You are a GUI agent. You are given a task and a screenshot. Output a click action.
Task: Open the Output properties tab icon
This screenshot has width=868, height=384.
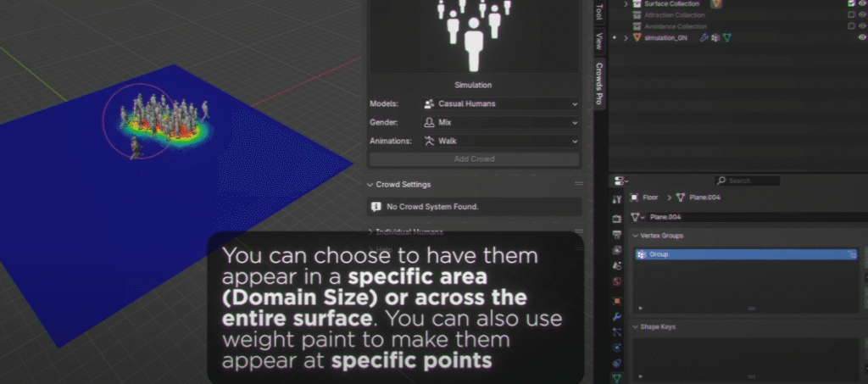click(616, 234)
